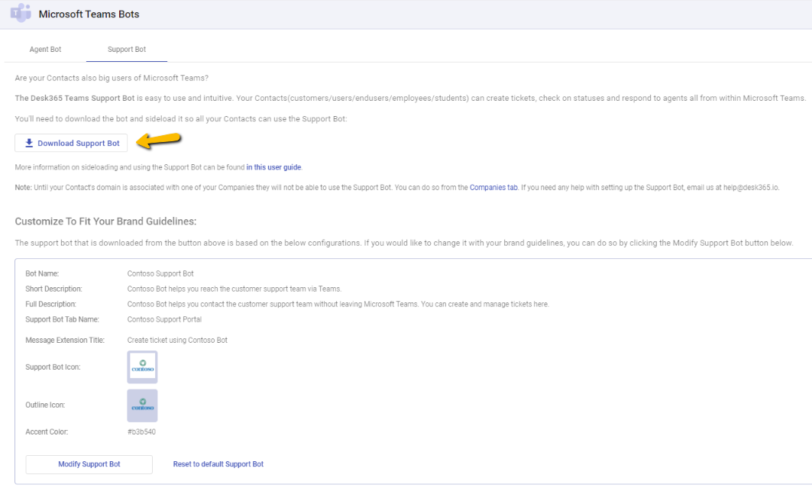Select the Contoso Outline Icon thumbnail
This screenshot has height=504, width=812.
click(x=142, y=405)
